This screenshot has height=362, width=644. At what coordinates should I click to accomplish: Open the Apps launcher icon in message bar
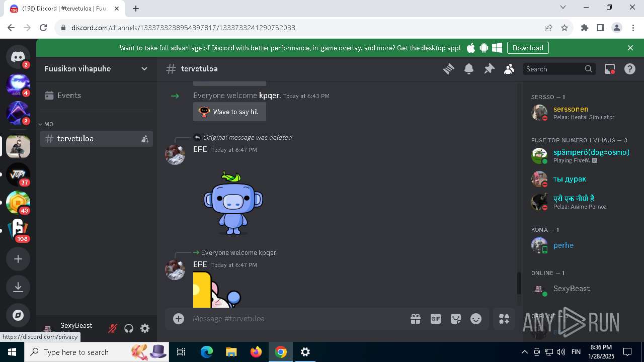pos(504,319)
